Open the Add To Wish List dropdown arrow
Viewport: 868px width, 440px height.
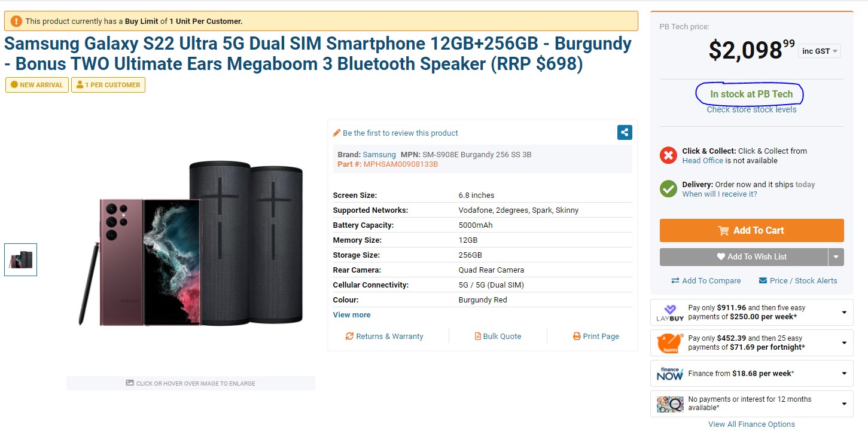pos(836,257)
